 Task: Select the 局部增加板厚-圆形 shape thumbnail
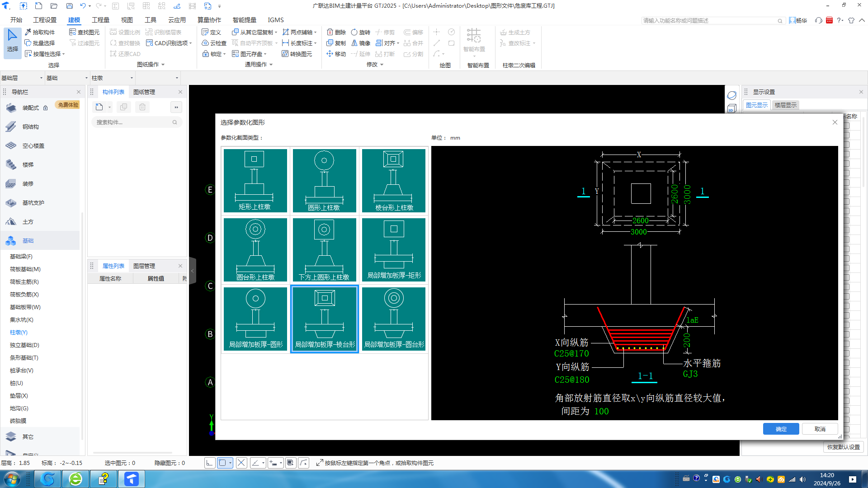click(255, 319)
